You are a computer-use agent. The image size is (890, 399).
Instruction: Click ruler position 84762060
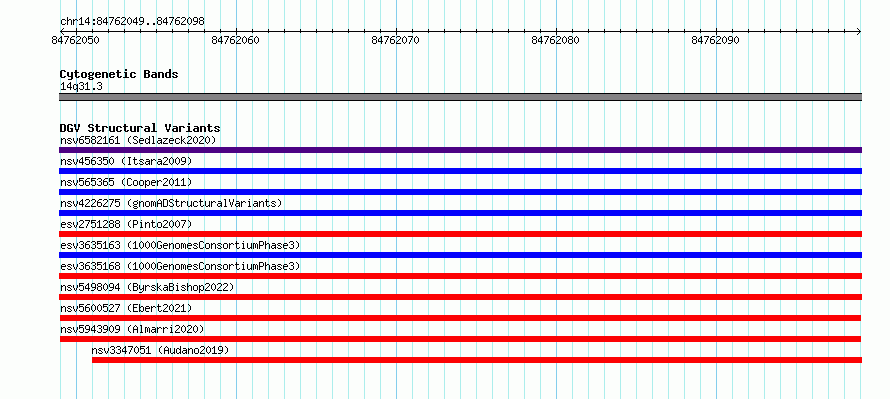[236, 40]
